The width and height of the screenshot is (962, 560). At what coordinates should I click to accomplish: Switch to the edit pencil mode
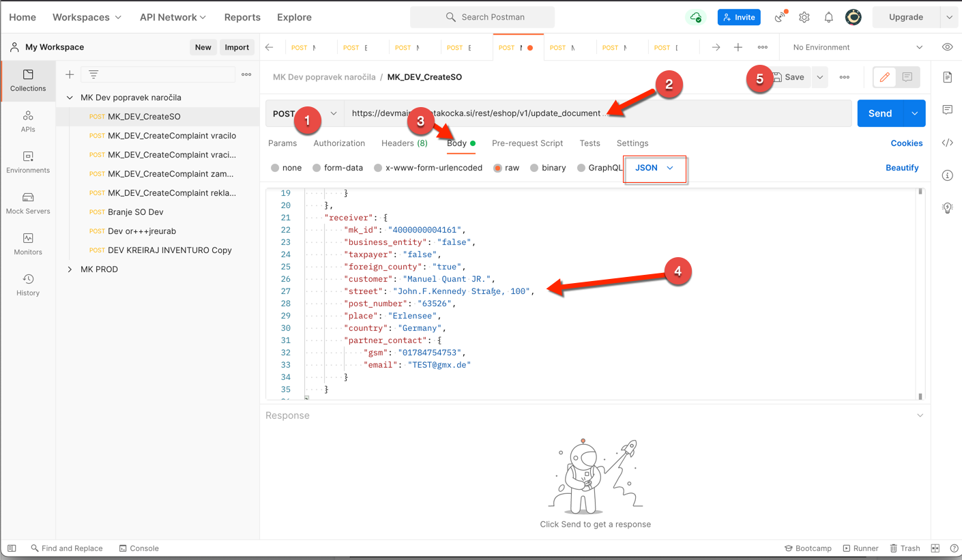pyautogui.click(x=885, y=77)
